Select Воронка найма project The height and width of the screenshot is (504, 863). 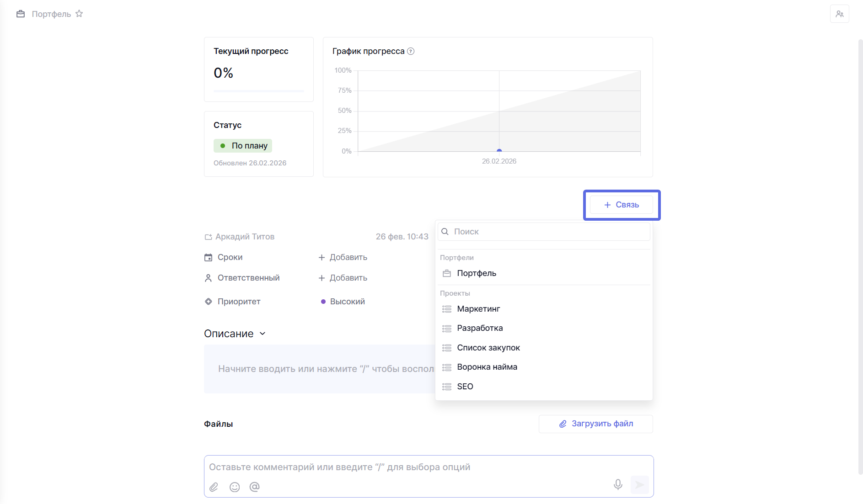tap(487, 367)
